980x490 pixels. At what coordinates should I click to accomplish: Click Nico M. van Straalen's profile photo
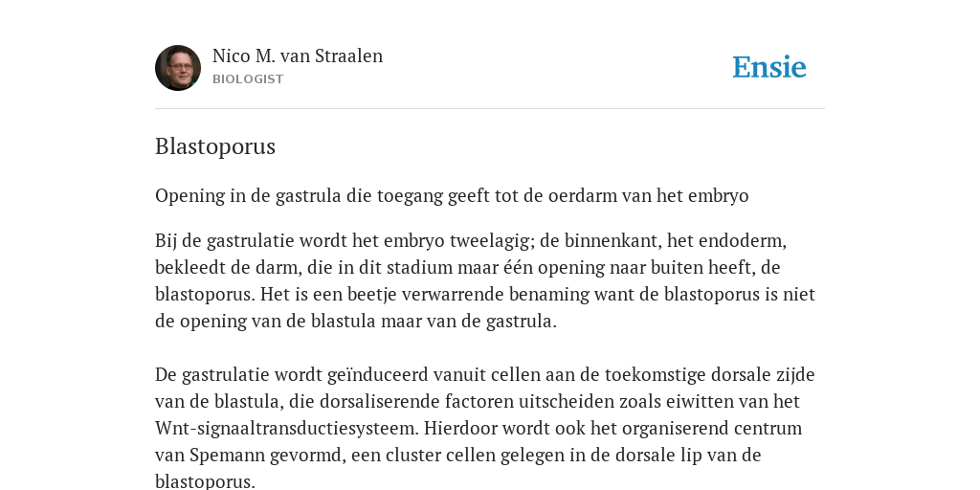click(x=178, y=68)
